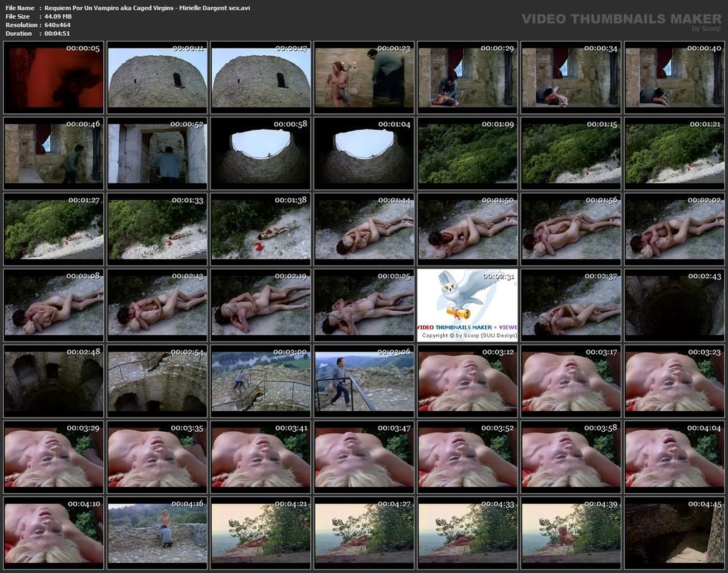Click the thumbnail labeled 00:02:02

tap(674, 229)
